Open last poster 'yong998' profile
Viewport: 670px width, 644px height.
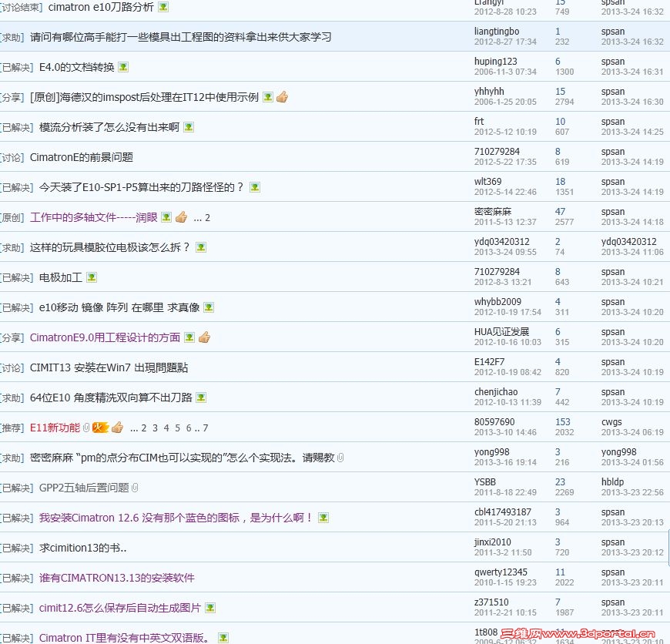tap(618, 452)
